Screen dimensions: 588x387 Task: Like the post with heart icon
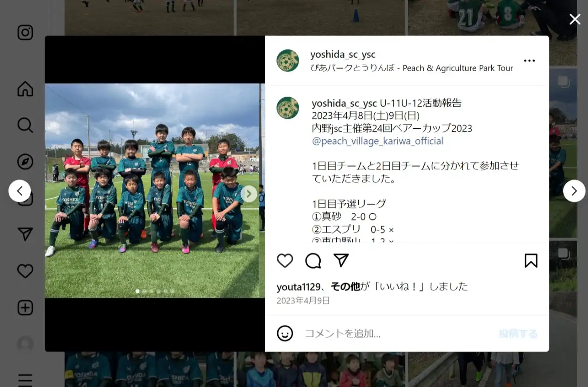point(285,260)
